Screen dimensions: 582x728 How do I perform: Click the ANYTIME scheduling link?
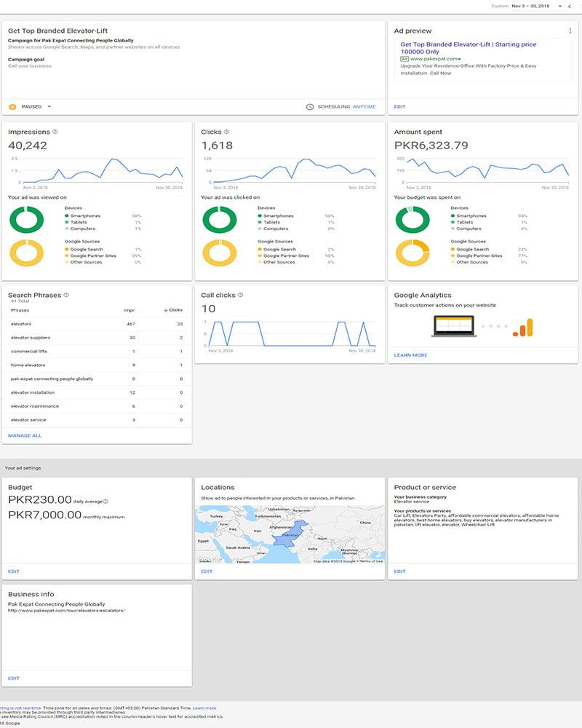coord(364,107)
